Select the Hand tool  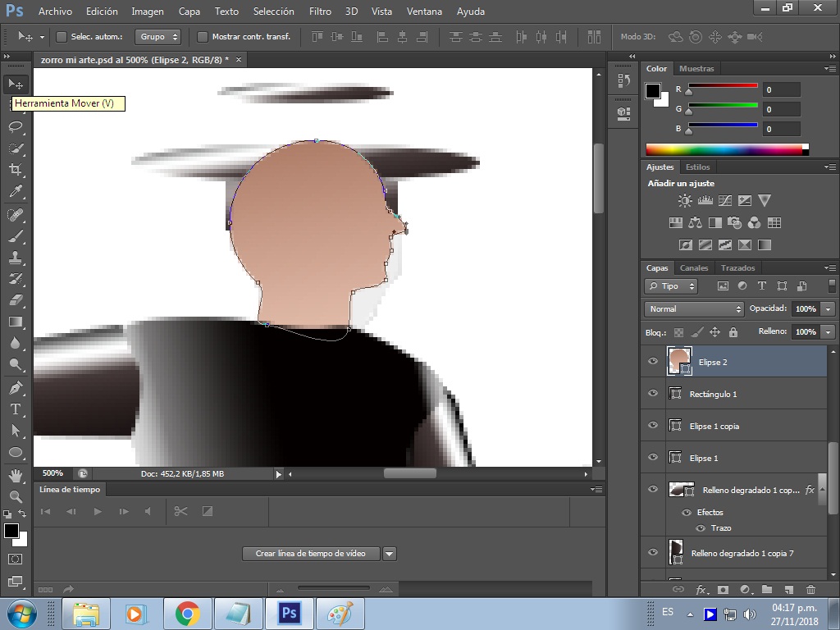[x=16, y=475]
